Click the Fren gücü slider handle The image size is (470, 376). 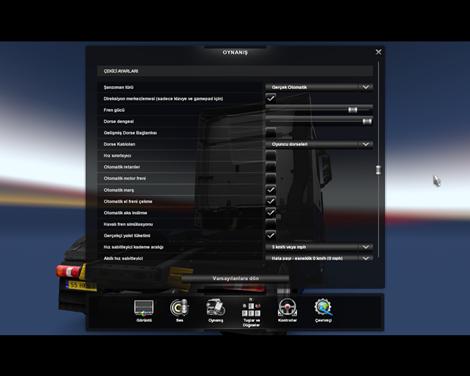(353, 110)
